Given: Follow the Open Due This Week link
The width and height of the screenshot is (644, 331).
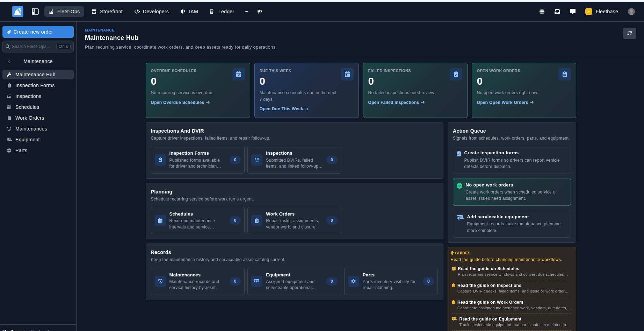Looking at the screenshot, I should [x=284, y=109].
